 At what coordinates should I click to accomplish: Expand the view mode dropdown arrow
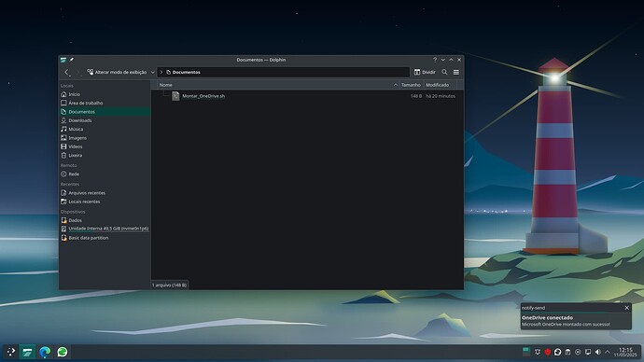point(153,72)
